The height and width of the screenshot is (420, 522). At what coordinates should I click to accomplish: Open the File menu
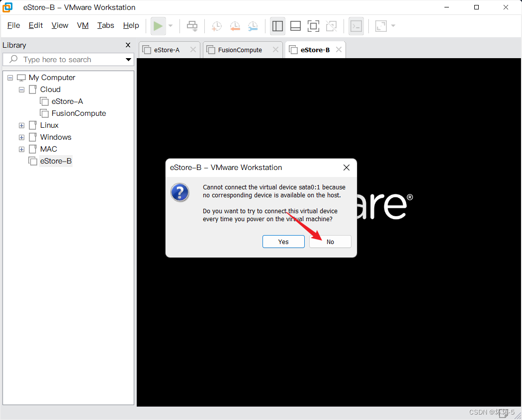coord(13,25)
